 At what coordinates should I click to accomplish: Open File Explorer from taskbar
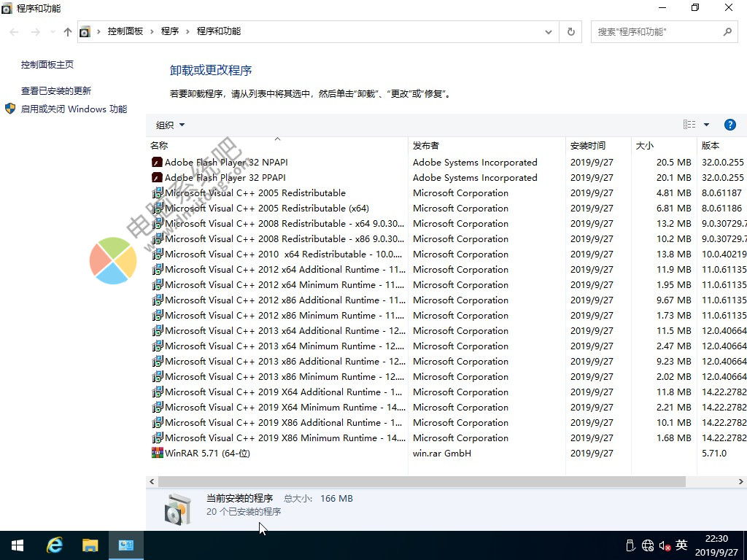pyautogui.click(x=90, y=545)
